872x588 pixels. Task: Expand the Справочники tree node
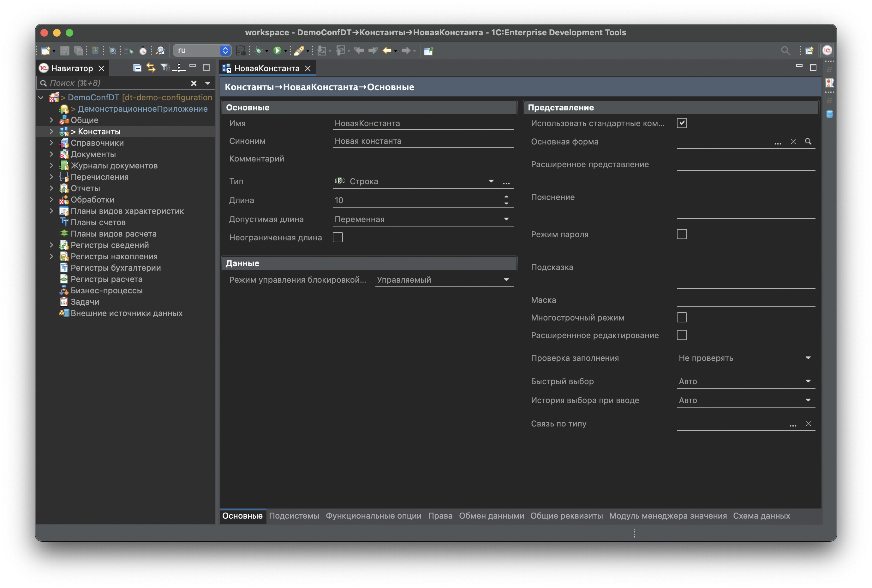click(x=51, y=143)
